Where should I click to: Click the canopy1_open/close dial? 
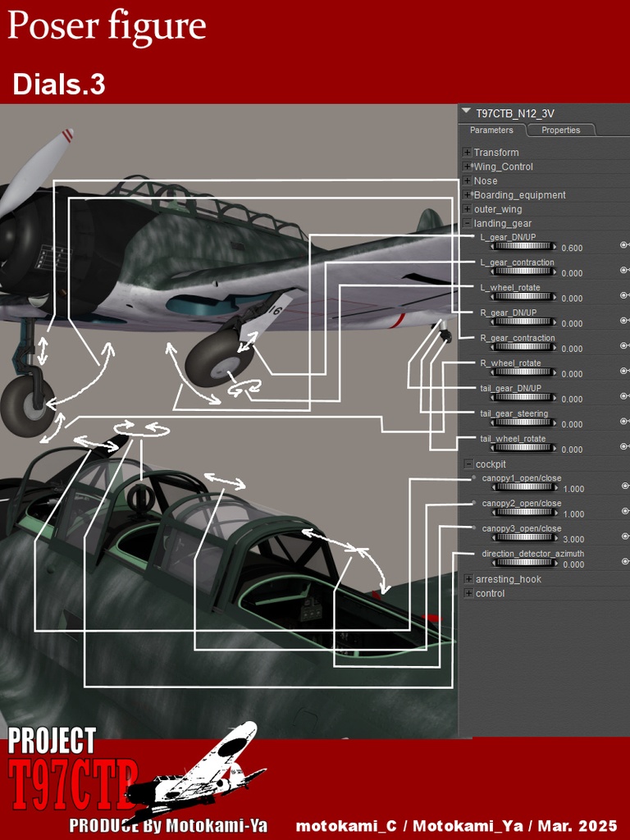pyautogui.click(x=524, y=487)
